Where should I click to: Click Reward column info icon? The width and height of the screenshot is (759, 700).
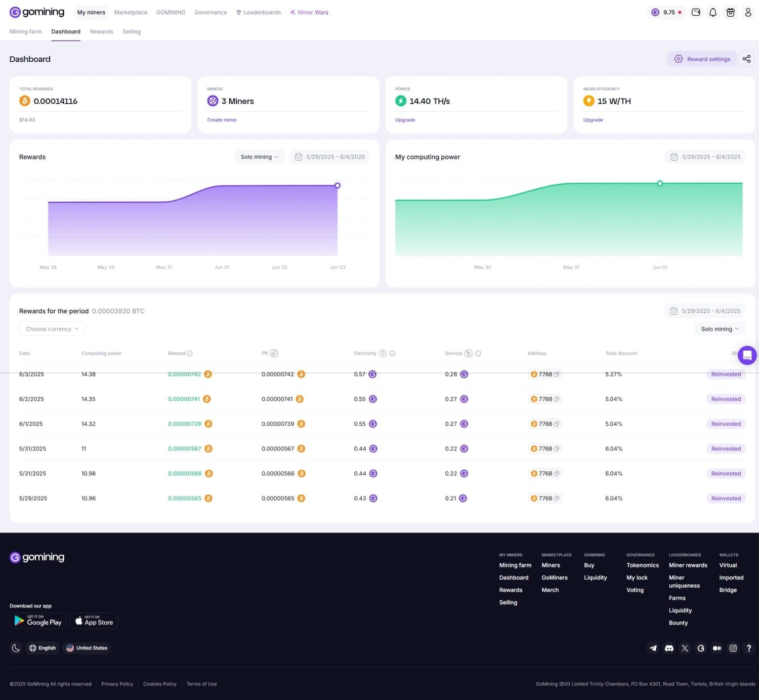[190, 353]
